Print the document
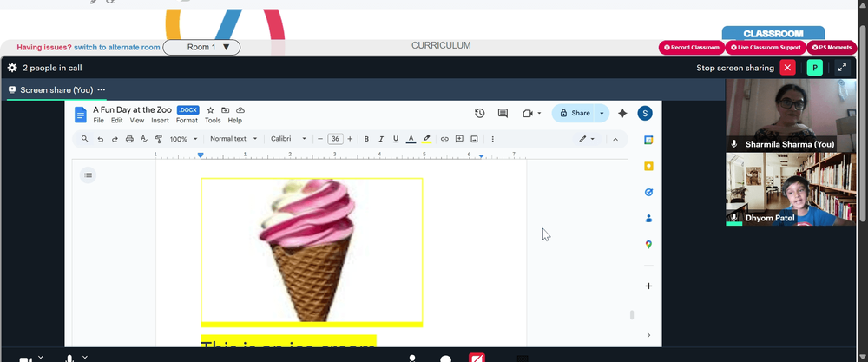 pos(129,139)
